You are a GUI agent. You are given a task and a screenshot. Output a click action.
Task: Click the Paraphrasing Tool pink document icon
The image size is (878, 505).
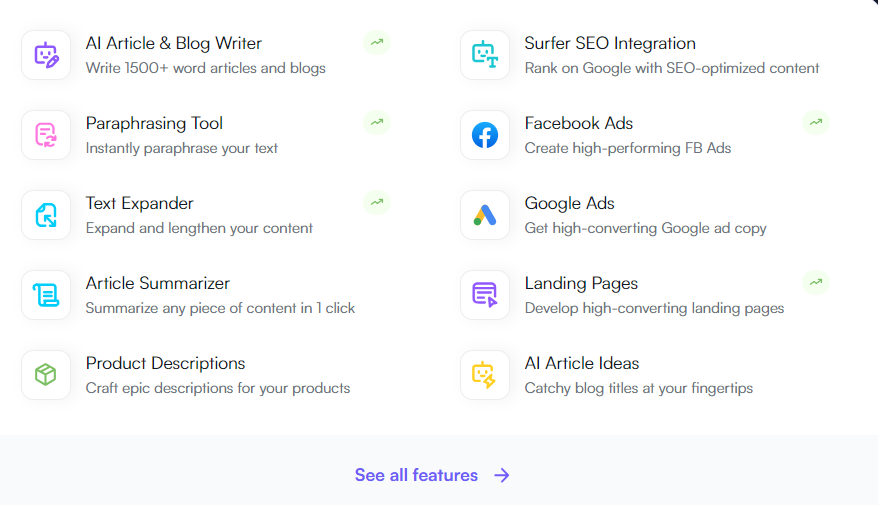click(46, 135)
